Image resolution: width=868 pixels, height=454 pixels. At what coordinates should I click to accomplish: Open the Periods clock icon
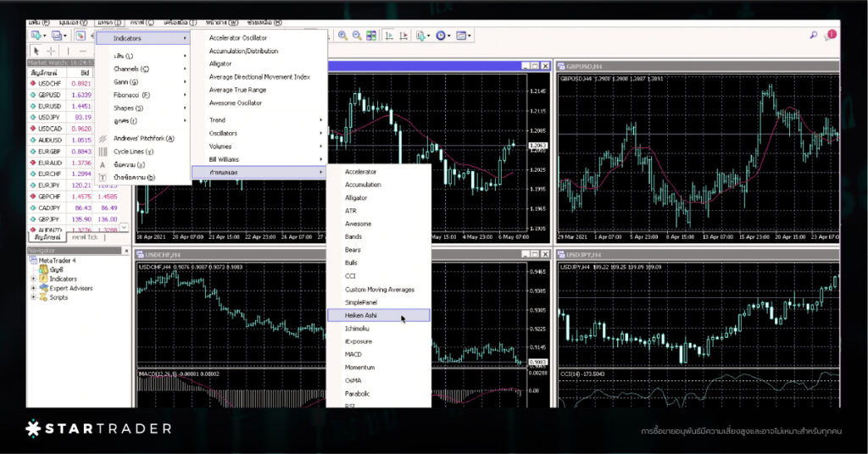pyautogui.click(x=442, y=36)
